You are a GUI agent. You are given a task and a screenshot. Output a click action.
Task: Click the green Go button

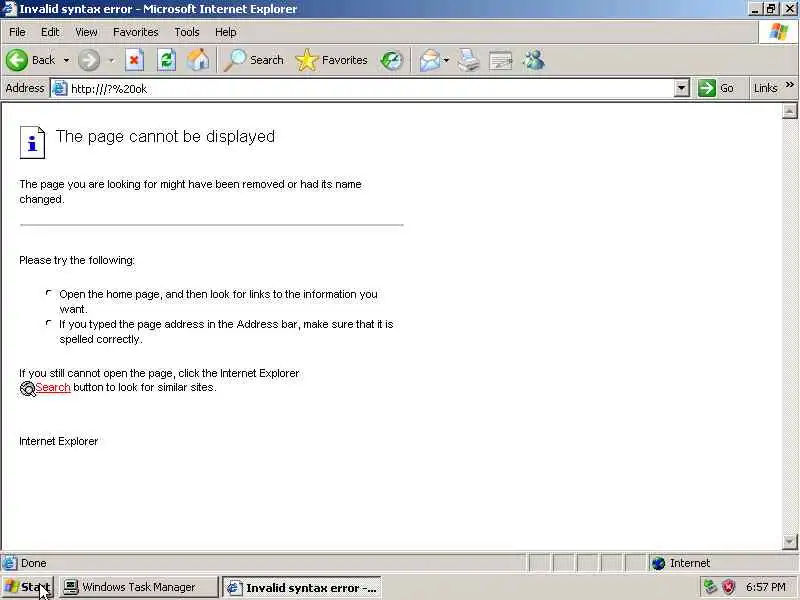(x=716, y=88)
